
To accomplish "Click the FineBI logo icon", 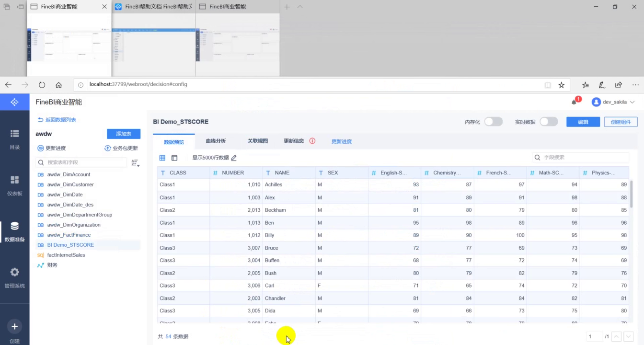I will pos(14,102).
